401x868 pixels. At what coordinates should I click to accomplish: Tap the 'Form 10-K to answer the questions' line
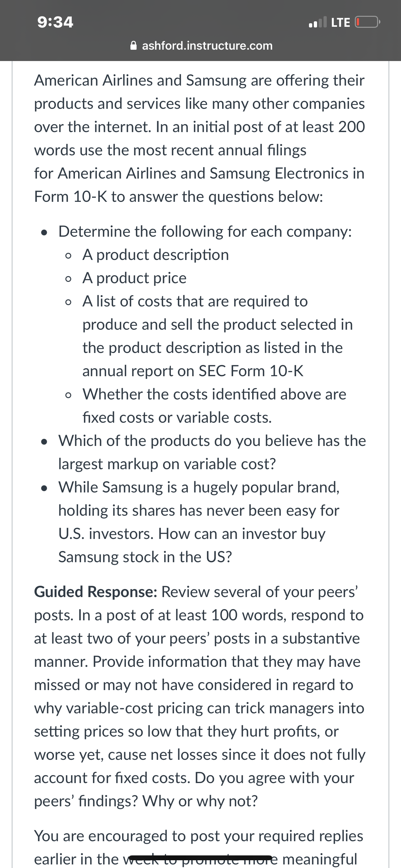(x=179, y=197)
